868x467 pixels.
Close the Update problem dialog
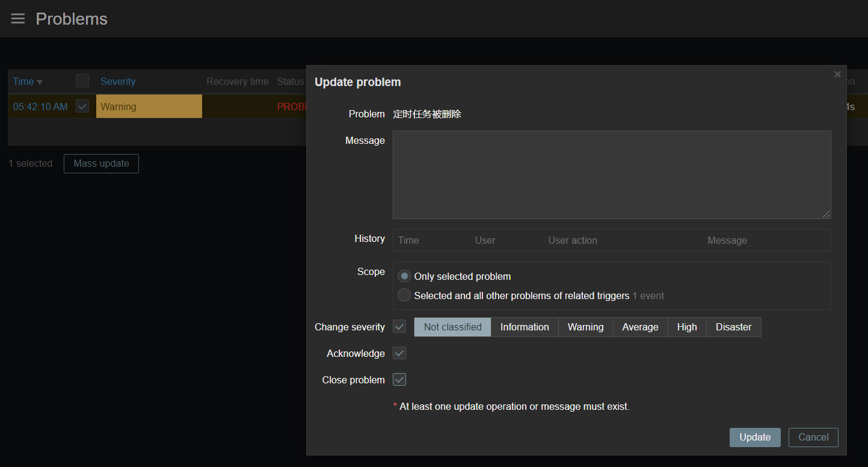pos(837,75)
